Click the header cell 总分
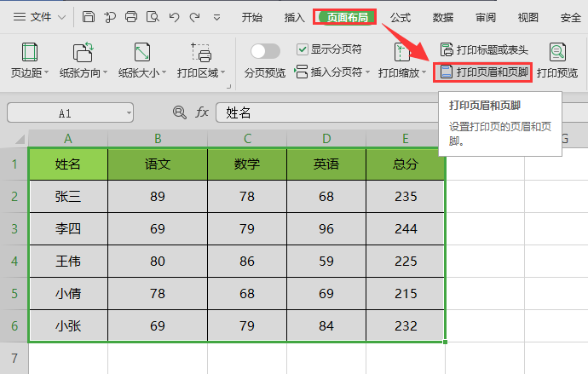The height and width of the screenshot is (374, 588). (406, 164)
